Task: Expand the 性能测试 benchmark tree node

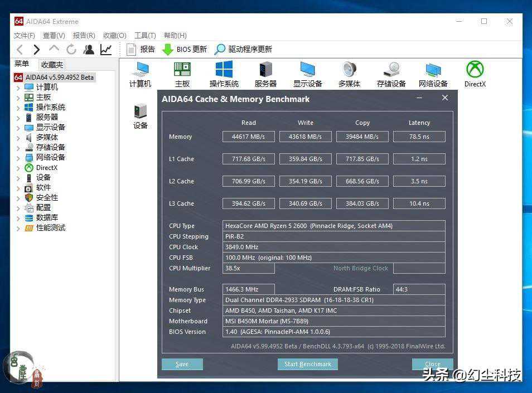Action: pyautogui.click(x=18, y=228)
